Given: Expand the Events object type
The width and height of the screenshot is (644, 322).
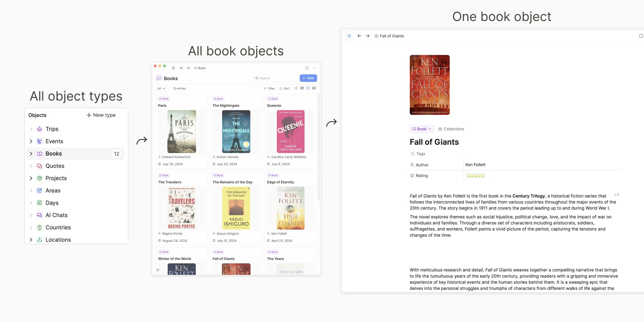Looking at the screenshot, I should 31,141.
